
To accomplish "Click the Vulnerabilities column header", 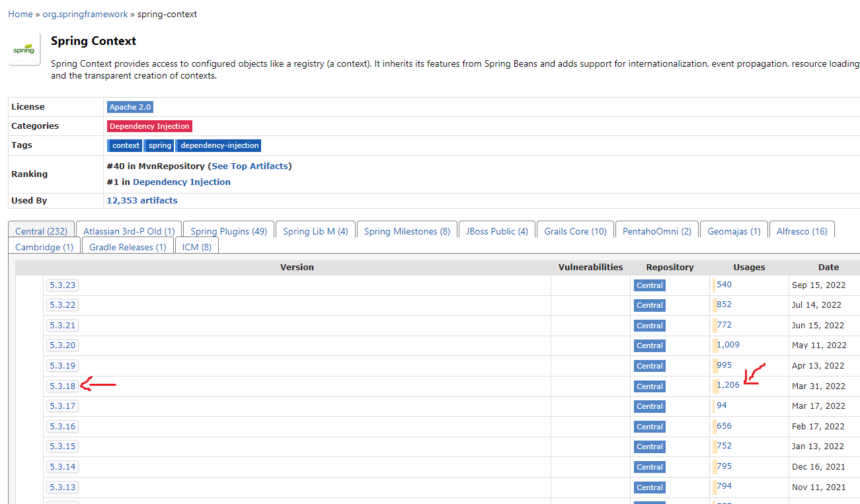I will pos(590,268).
